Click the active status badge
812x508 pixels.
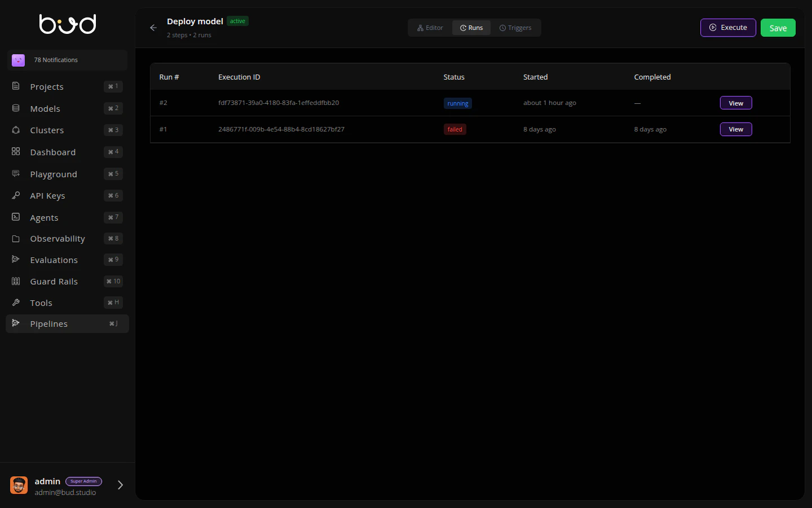237,21
